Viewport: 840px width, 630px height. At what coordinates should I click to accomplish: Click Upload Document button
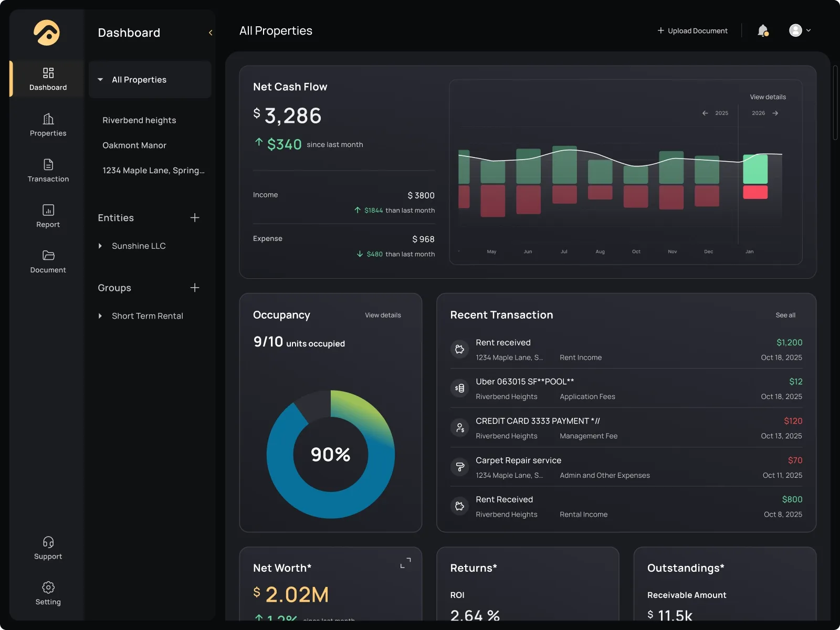click(x=692, y=30)
